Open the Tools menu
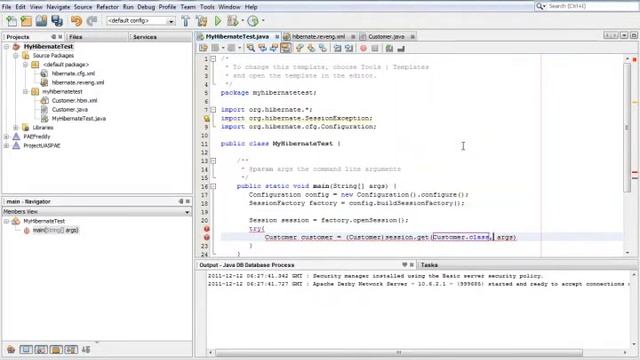 (x=207, y=7)
